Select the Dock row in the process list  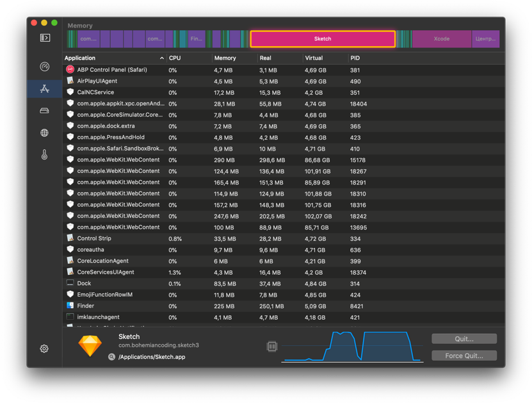click(x=192, y=283)
